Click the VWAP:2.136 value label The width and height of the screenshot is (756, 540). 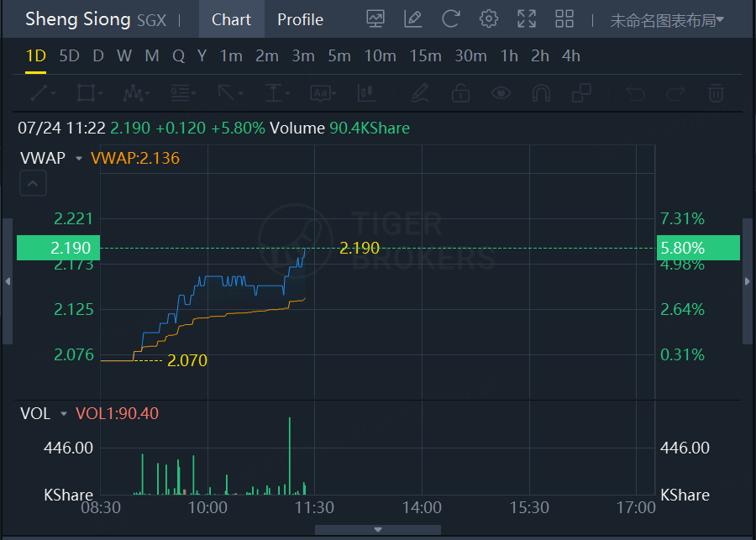(135, 158)
